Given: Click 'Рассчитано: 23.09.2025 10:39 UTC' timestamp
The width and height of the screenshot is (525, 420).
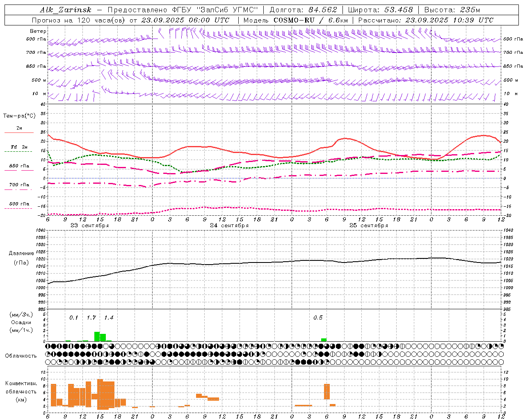Looking at the screenshot, I should tap(426, 20).
